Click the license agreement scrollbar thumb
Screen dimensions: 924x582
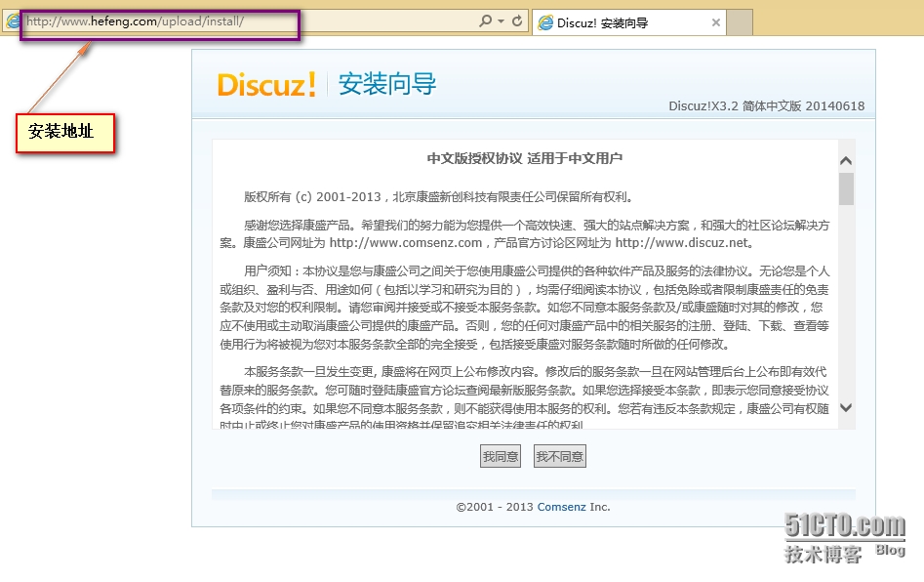point(846,188)
